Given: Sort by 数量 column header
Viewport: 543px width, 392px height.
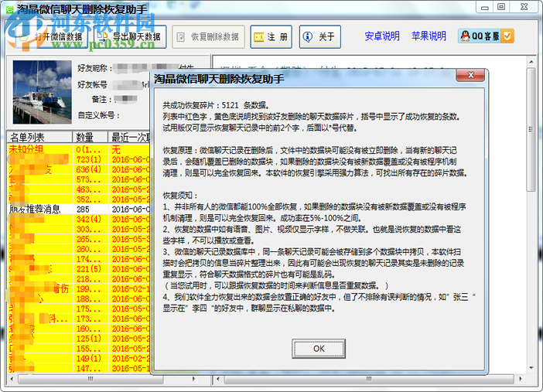Looking at the screenshot, I should tap(90, 138).
